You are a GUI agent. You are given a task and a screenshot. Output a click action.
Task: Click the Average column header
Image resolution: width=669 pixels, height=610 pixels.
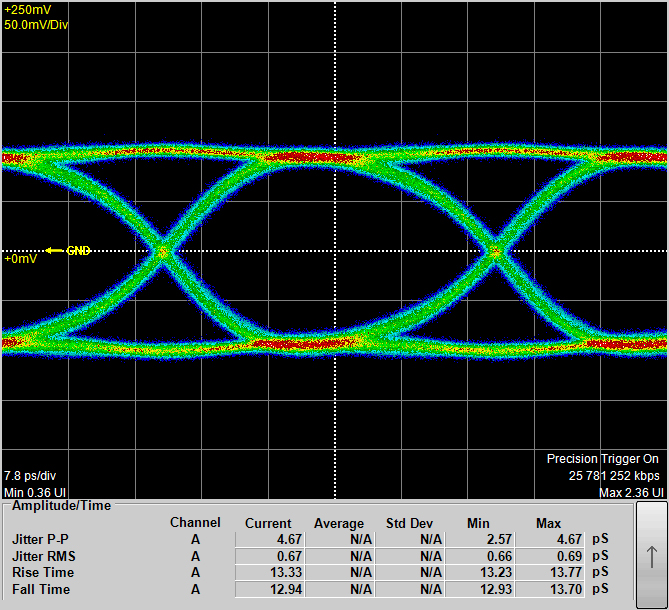pos(339,523)
